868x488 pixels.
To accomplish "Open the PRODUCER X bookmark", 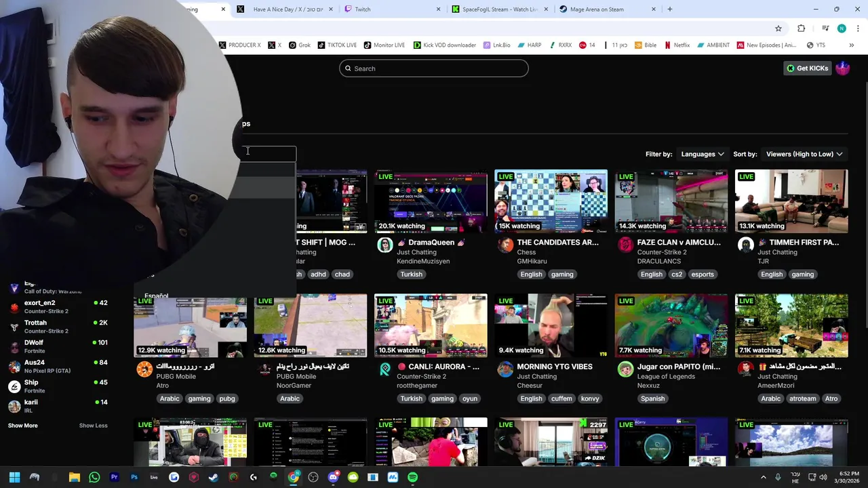I will [240, 45].
